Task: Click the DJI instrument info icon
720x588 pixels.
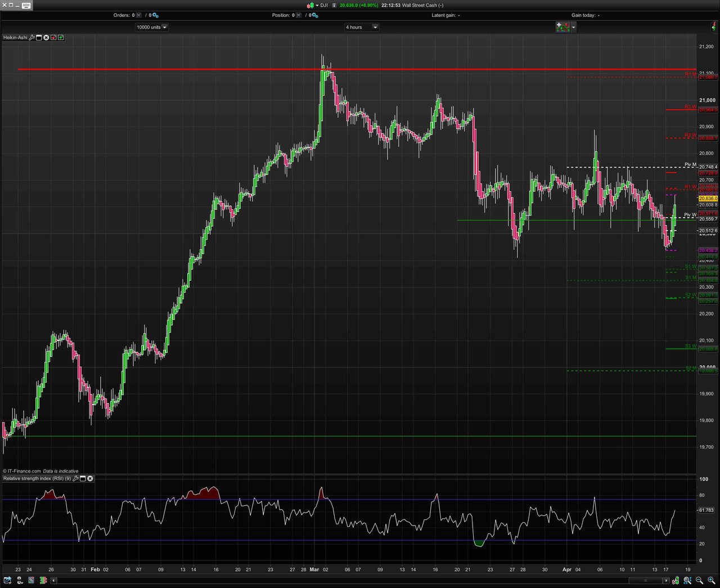Action: 334,5
